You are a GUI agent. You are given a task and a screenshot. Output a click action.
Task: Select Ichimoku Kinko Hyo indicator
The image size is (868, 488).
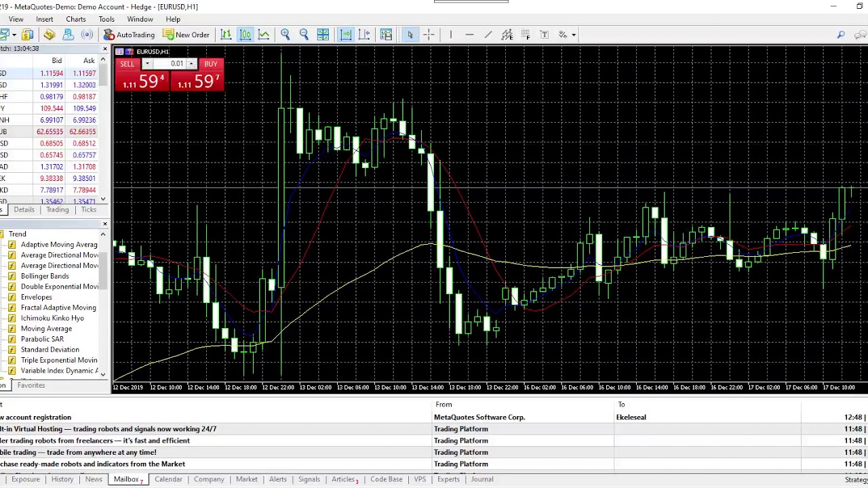click(52, 318)
